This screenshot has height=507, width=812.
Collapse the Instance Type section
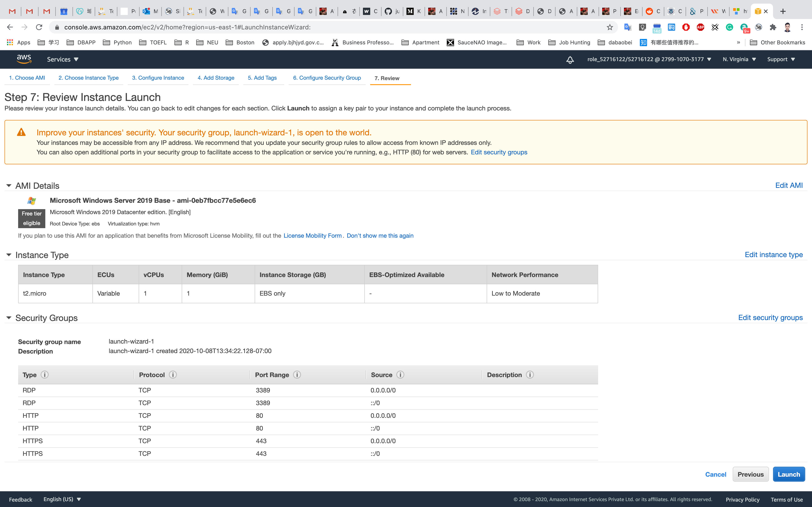pos(9,255)
